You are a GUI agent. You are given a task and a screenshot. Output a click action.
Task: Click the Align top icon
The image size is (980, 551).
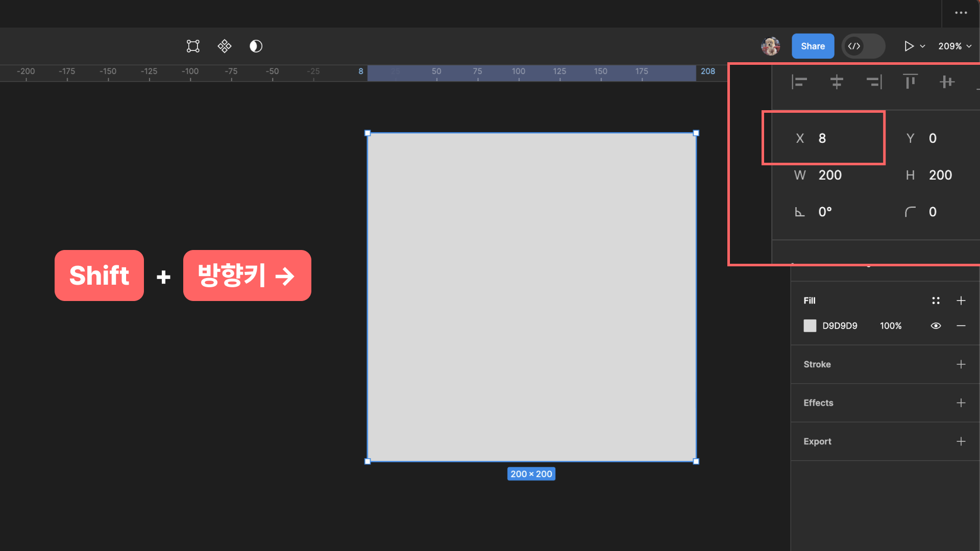(910, 82)
